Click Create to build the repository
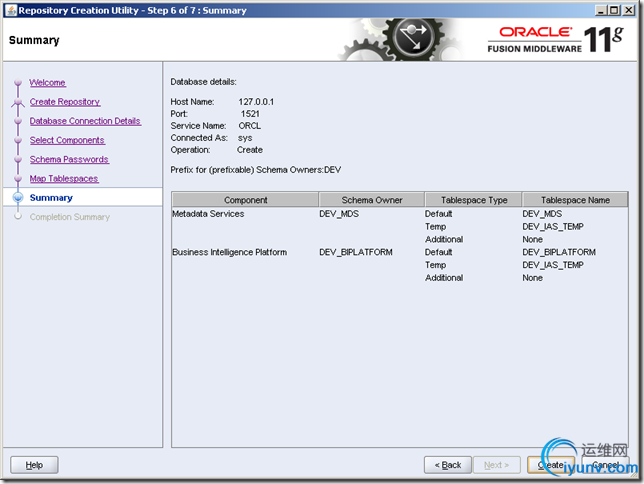644x484 pixels. click(551, 465)
